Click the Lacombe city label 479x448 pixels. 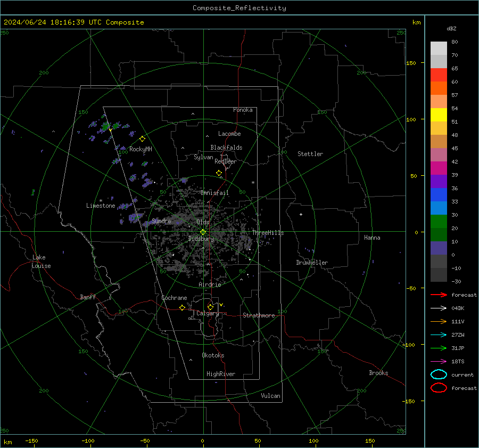pos(229,134)
